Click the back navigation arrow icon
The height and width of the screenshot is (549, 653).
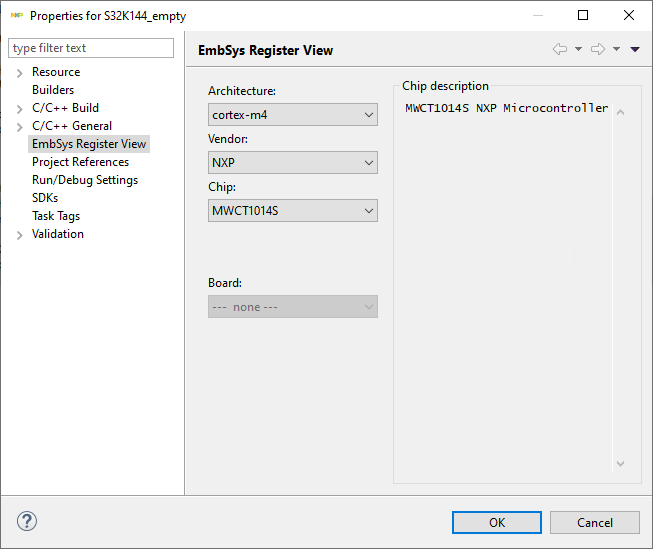560,49
